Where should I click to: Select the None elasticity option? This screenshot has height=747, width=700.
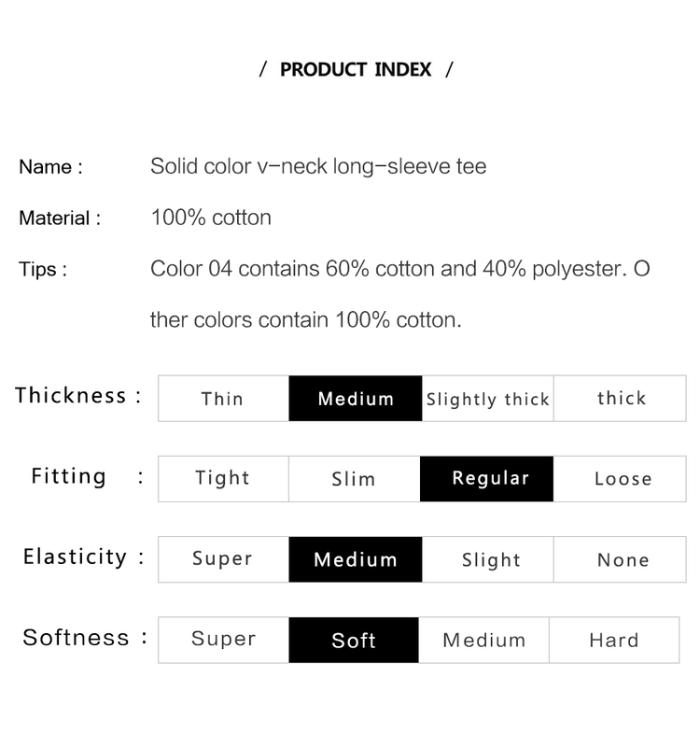[x=620, y=559]
